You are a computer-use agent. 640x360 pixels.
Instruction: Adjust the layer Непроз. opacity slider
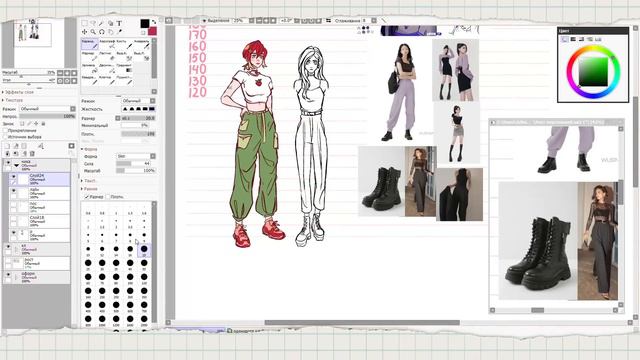(47, 116)
